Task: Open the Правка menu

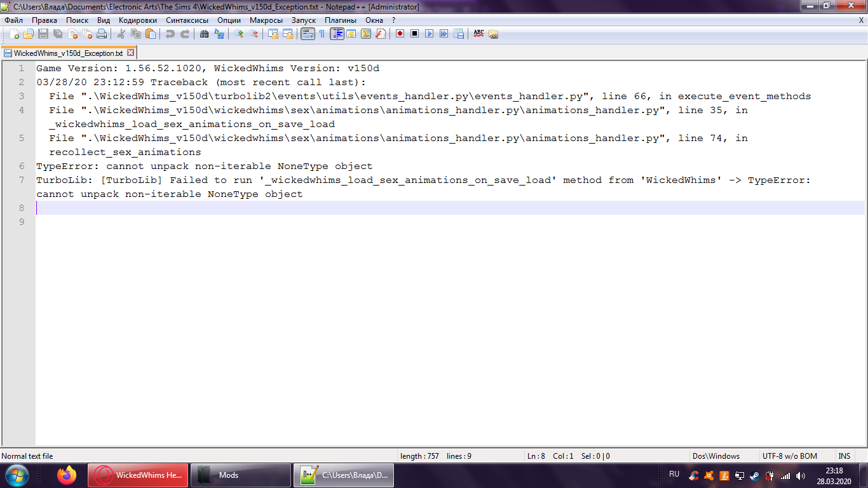Action: 44,20
